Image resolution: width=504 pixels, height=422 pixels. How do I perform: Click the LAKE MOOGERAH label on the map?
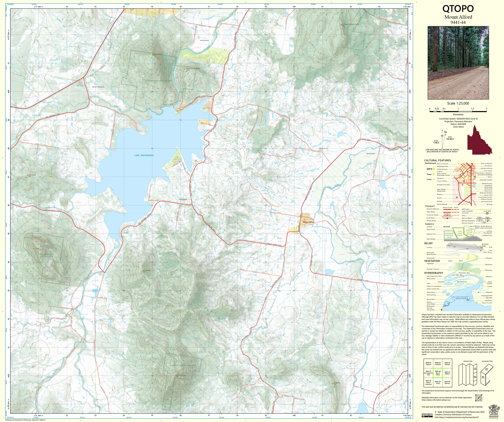click(144, 155)
